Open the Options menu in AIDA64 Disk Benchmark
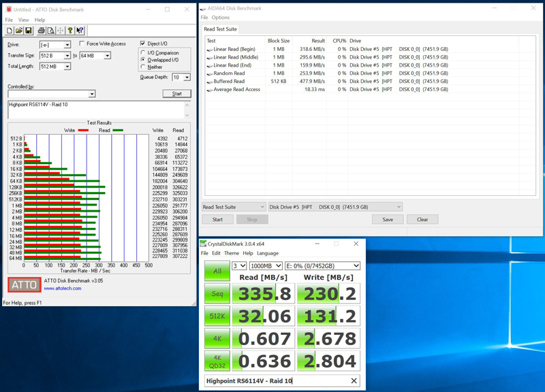 [221, 18]
